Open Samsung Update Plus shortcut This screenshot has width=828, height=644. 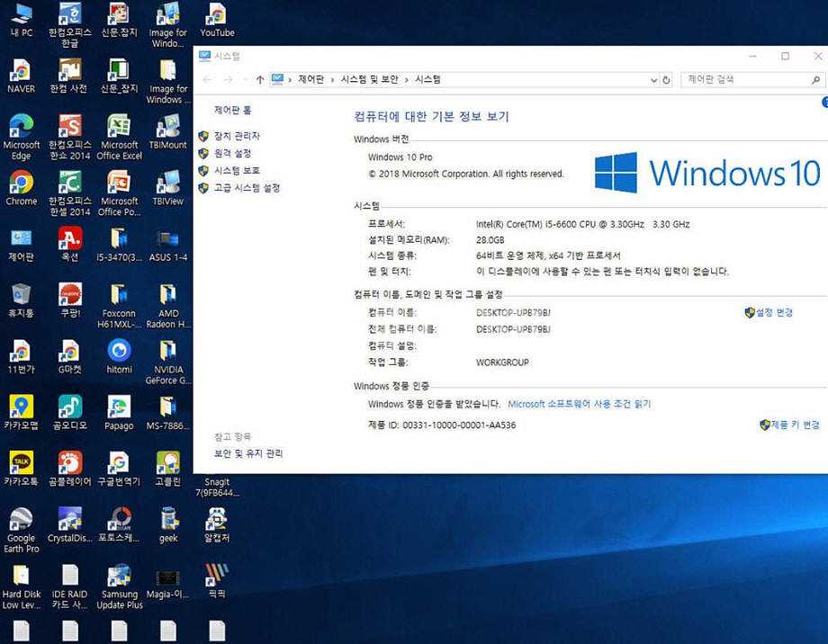(x=120, y=586)
